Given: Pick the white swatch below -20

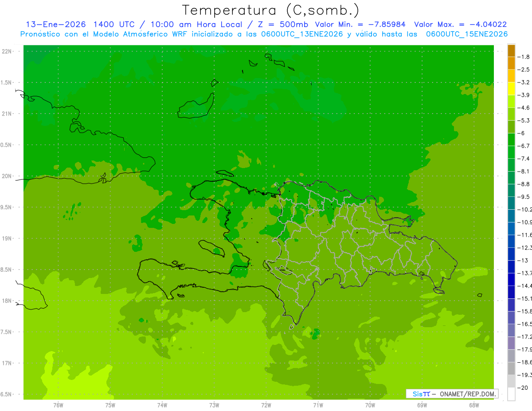Looking at the screenshot, I should [x=511, y=394].
